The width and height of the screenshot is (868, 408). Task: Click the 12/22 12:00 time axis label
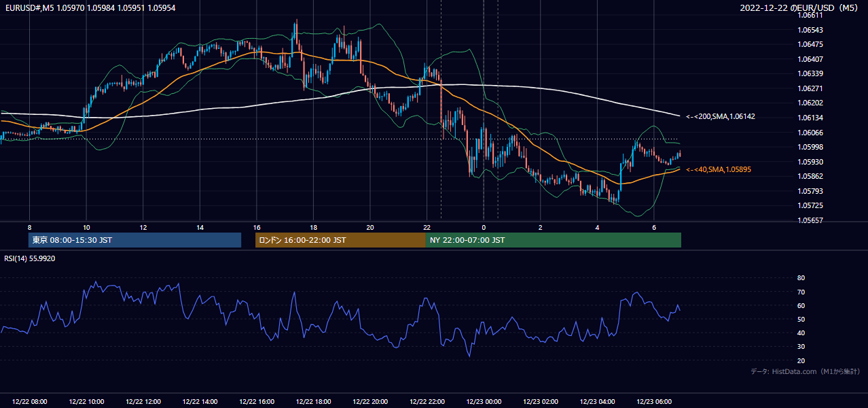coord(143,402)
